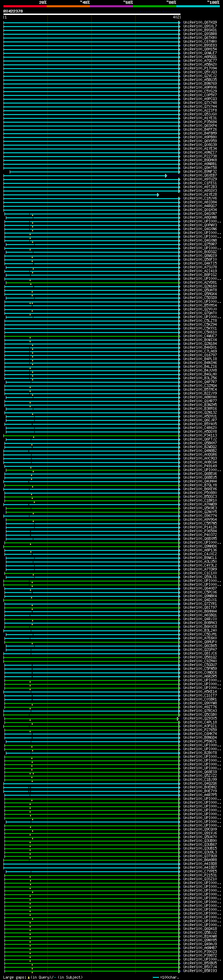Viewport: 223px width, 980px height.
Task: Select the alignment bar for UniRef100_Q9SXL7
Action: (92, 26)
